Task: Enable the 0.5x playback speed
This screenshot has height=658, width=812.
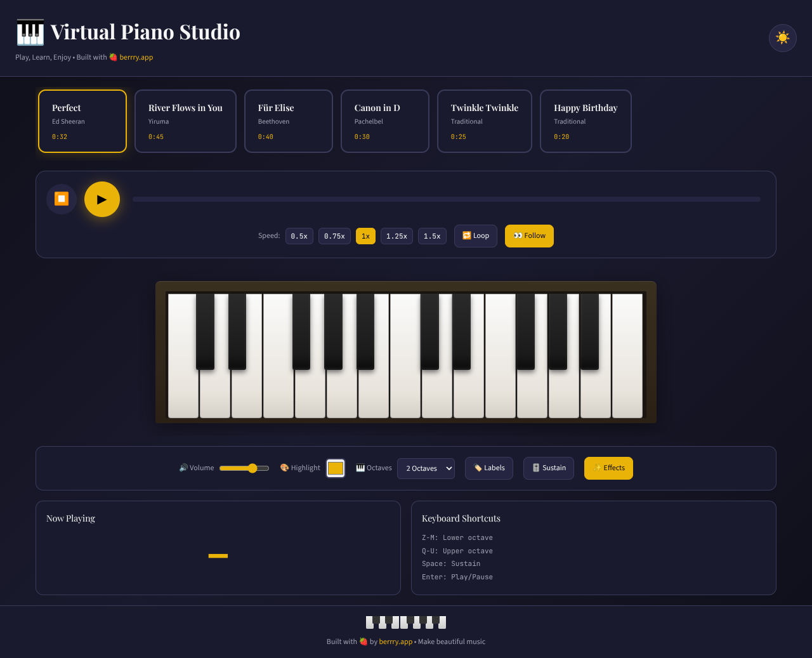Action: click(x=299, y=235)
